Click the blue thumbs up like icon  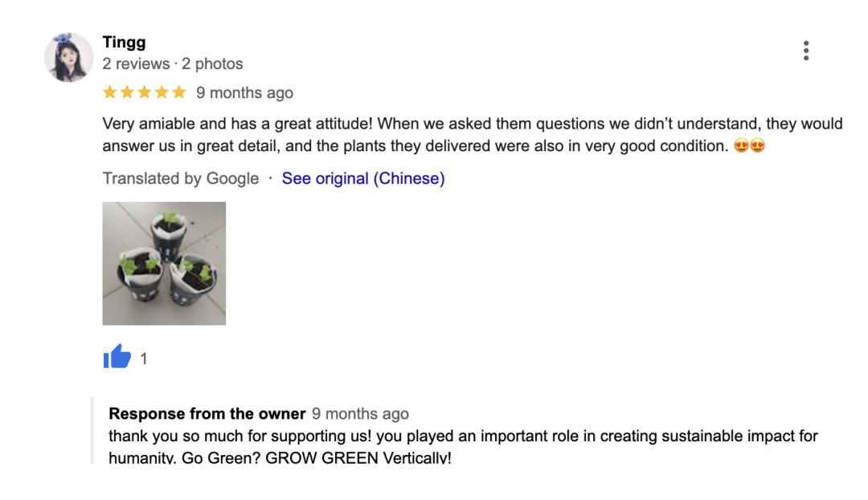tap(117, 356)
